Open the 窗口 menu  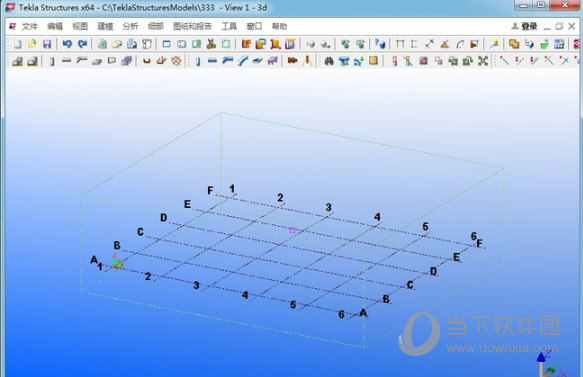tap(254, 26)
